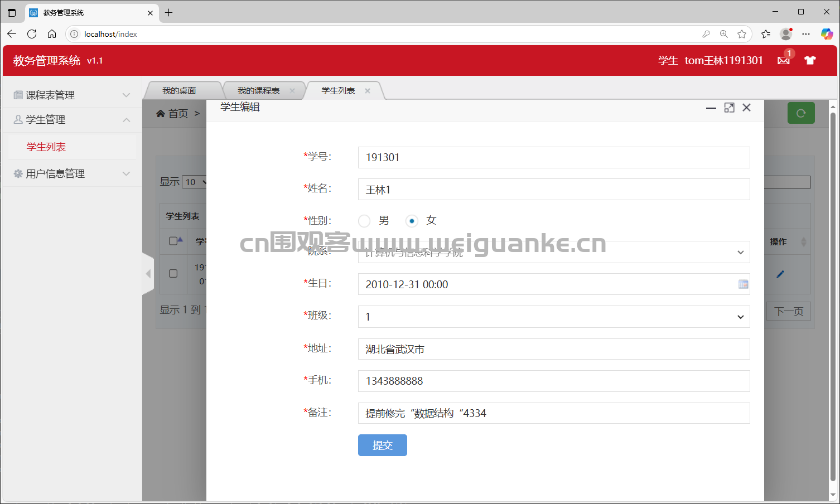This screenshot has width=840, height=504.
Task: Expand the 课程表管理 sidebar menu
Action: [72, 95]
